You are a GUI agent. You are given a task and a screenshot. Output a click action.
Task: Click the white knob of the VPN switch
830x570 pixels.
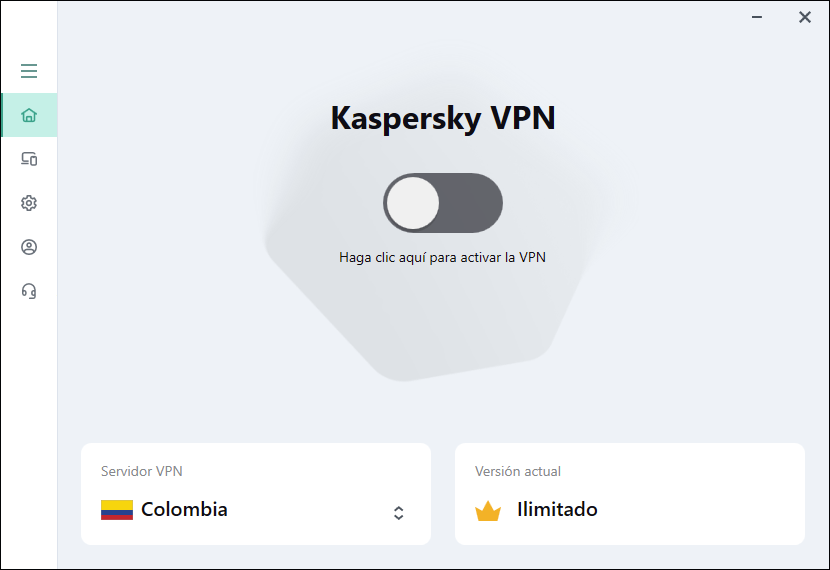pyautogui.click(x=413, y=203)
